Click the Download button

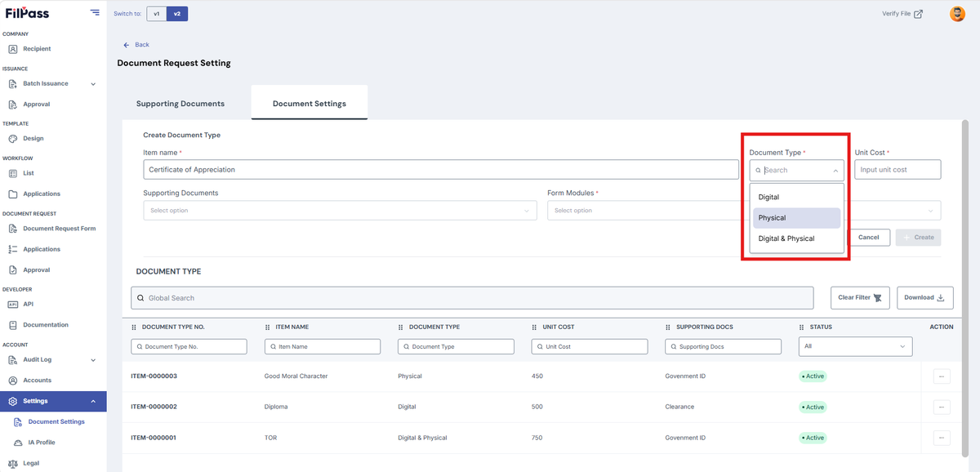pyautogui.click(x=924, y=297)
